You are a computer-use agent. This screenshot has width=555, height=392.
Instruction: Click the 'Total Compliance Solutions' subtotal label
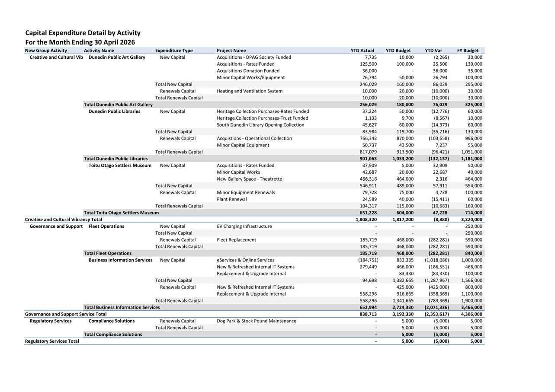pos(113,335)
